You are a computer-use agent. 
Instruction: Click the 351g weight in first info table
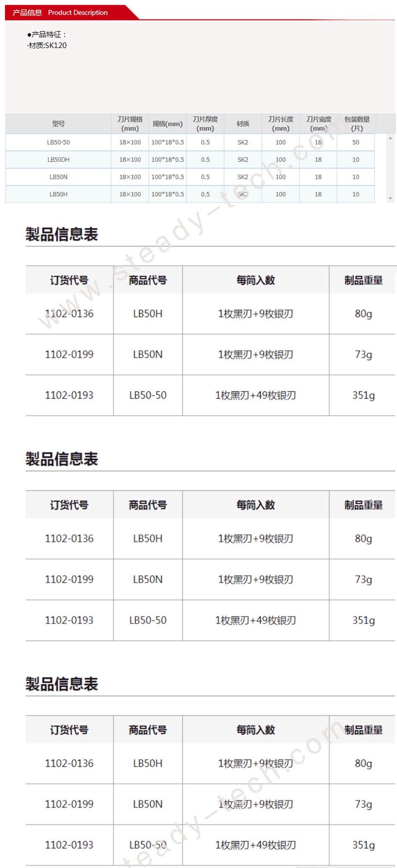363,395
